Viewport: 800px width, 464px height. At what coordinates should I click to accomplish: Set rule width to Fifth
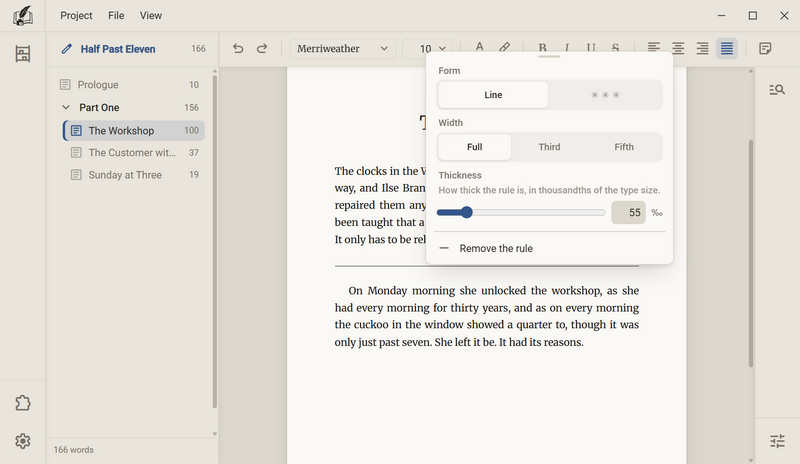coord(624,147)
